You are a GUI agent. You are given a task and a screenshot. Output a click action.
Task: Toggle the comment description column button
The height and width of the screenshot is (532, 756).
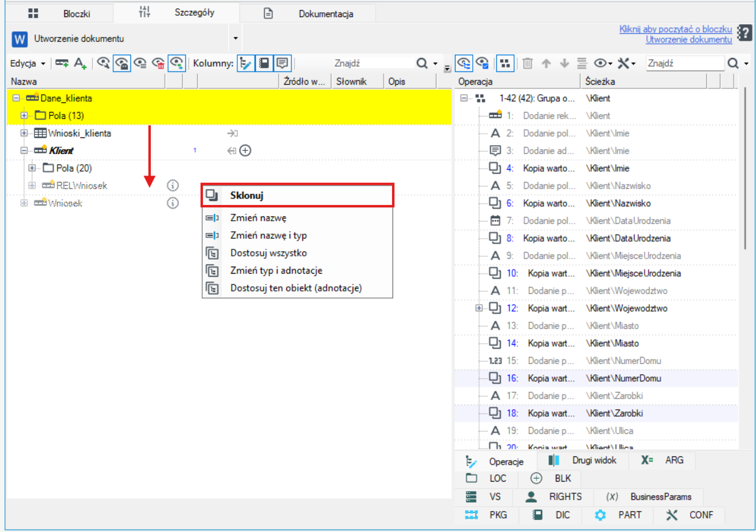(x=282, y=63)
